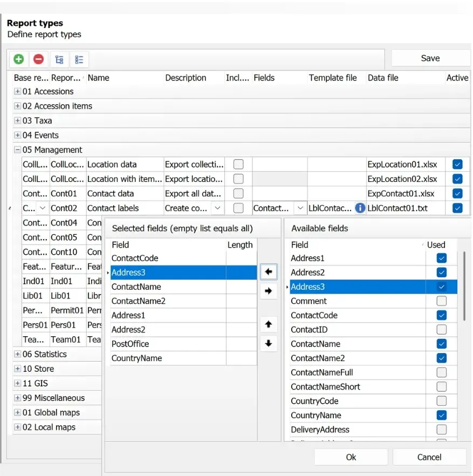The width and height of the screenshot is (473, 476).
Task: Click the expand all tree icon
Action: tap(59, 59)
